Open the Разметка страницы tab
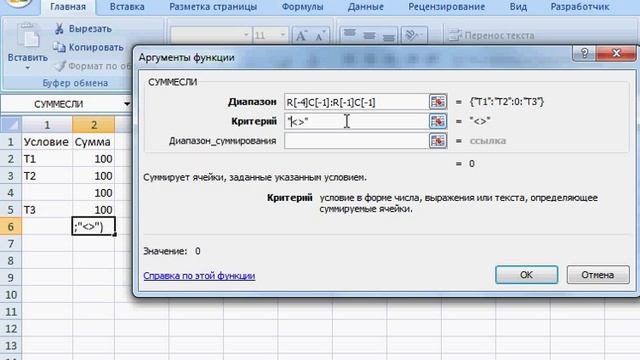Viewport: 640px width, 360px height. [213, 7]
